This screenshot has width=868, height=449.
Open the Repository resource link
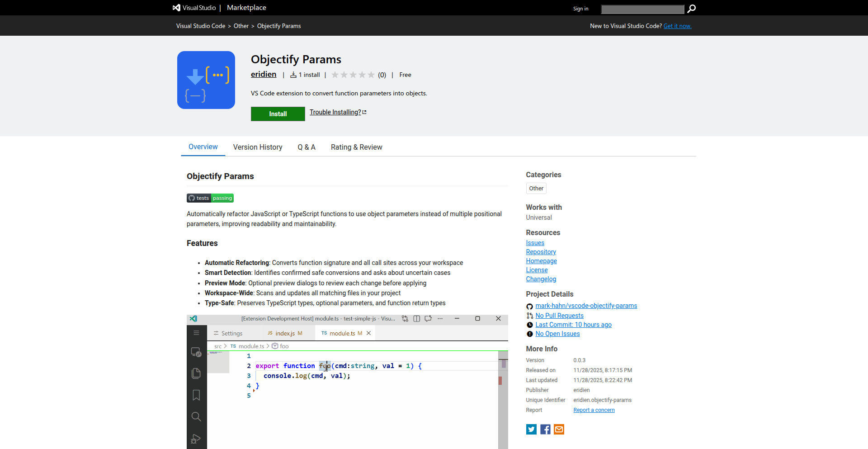[541, 252]
